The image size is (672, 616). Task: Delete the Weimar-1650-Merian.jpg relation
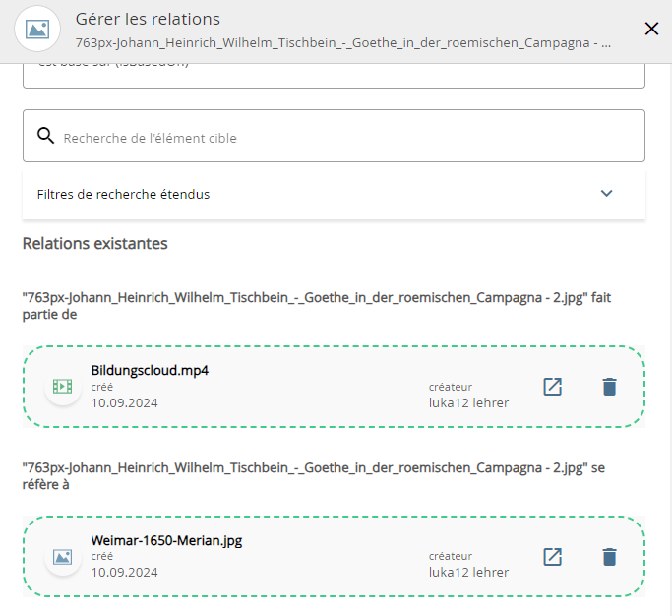click(609, 557)
